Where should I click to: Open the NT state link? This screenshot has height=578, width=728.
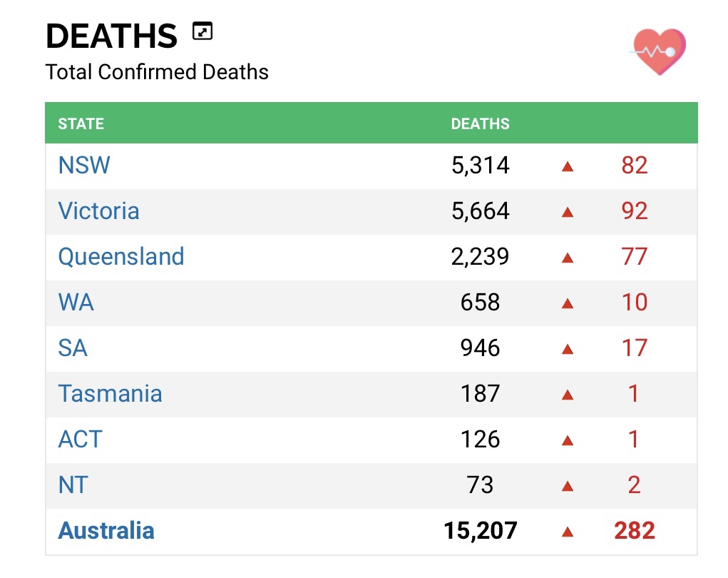(73, 485)
